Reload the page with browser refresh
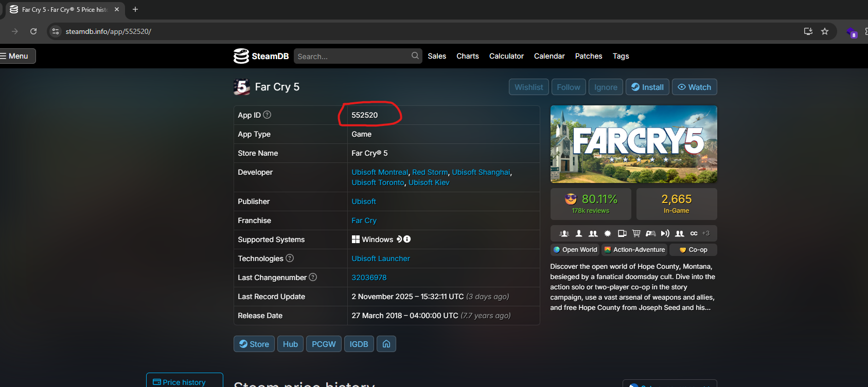The width and height of the screenshot is (868, 387). (x=33, y=31)
